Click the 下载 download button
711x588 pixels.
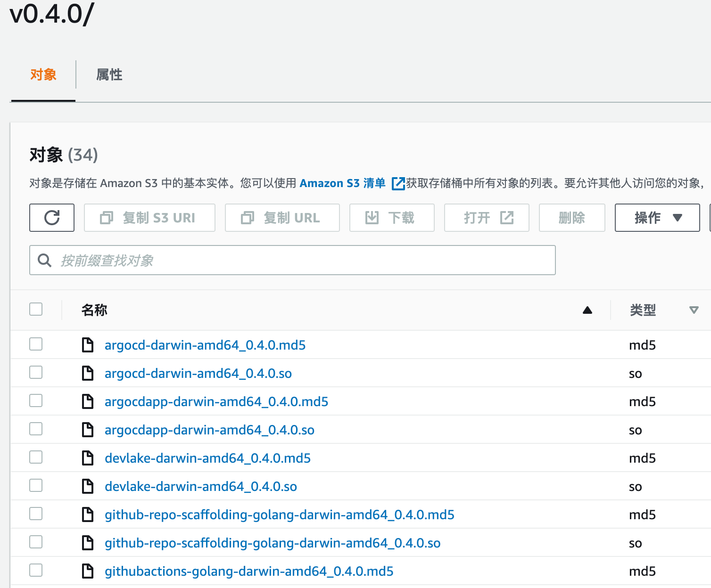tap(392, 218)
